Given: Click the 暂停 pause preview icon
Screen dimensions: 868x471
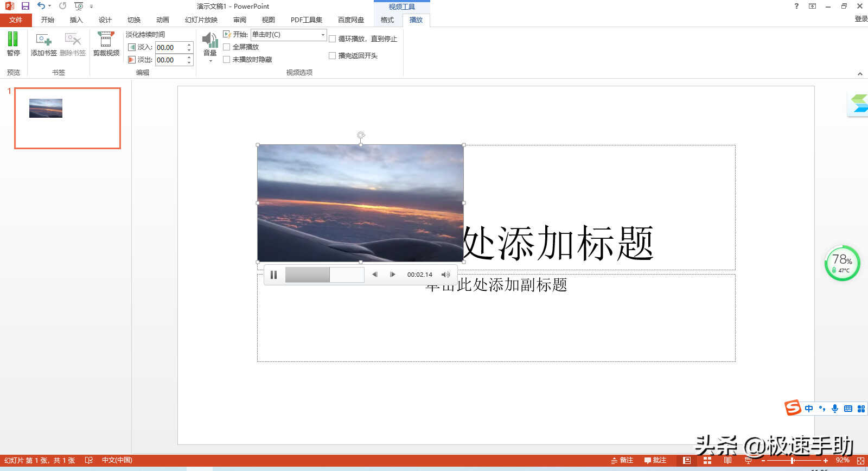Looking at the screenshot, I should point(13,40).
